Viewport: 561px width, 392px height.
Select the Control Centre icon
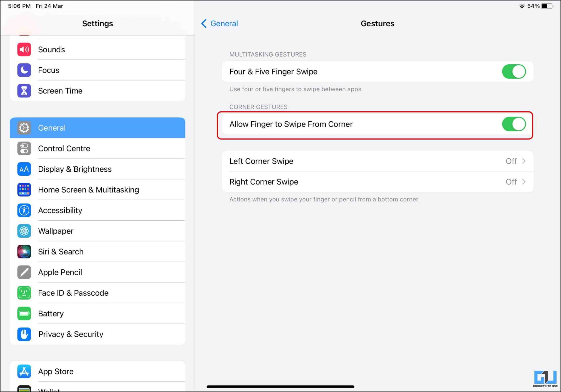[x=24, y=148]
